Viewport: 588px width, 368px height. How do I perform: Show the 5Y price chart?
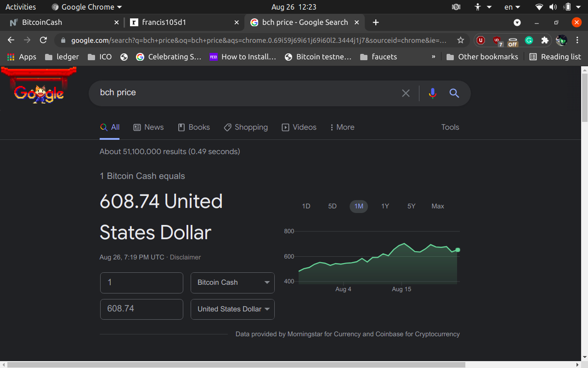pos(411,207)
